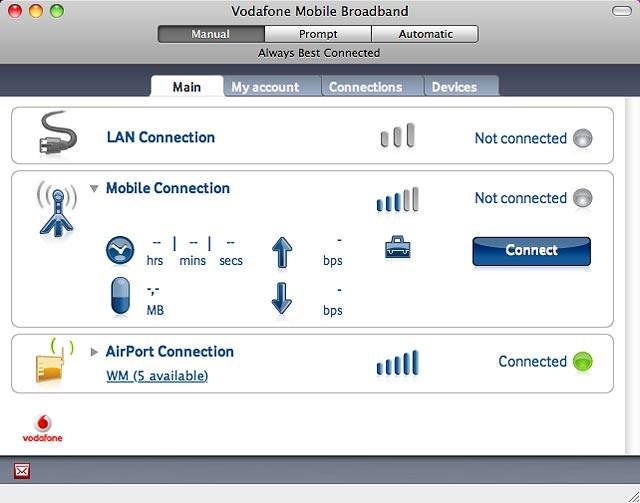
Task: Open the Connections tab
Action: [x=373, y=87]
